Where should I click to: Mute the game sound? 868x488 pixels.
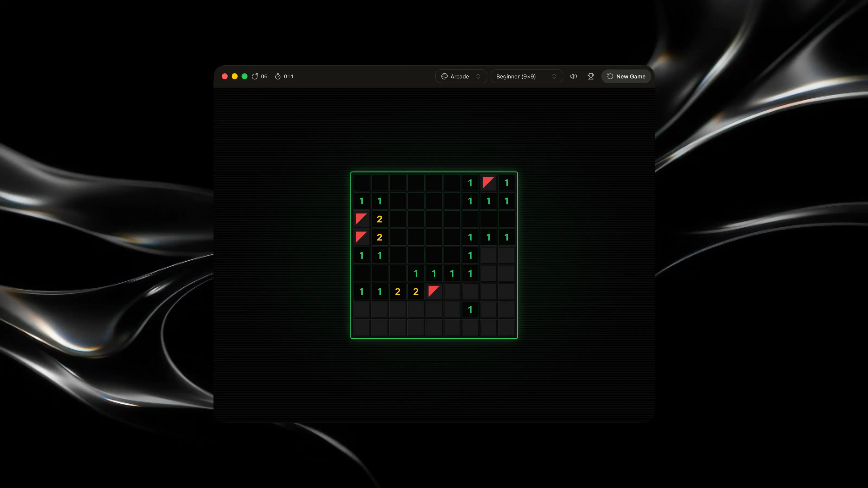pyautogui.click(x=573, y=76)
